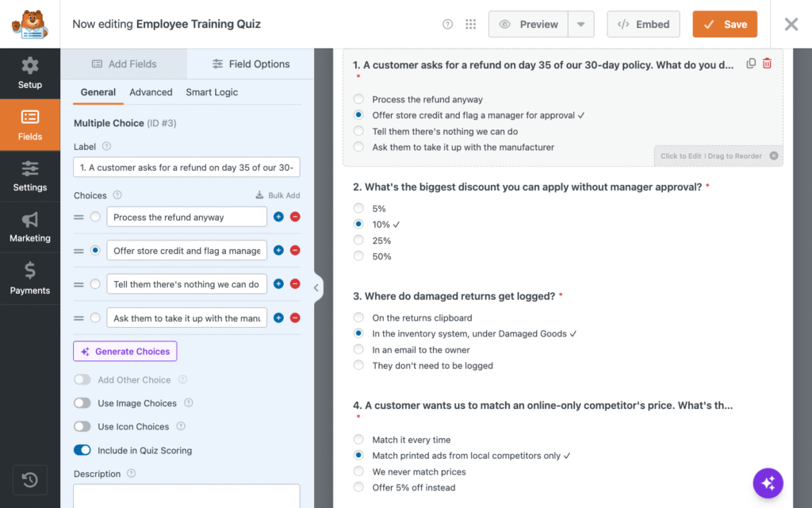Click the WPForms bear mascot logo
812x508 pixels.
(30, 25)
